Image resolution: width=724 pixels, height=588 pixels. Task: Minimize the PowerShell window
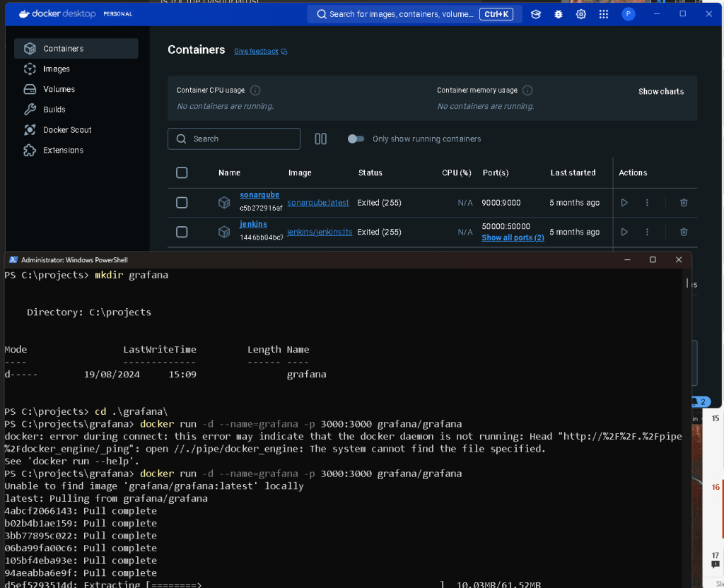pyautogui.click(x=627, y=260)
